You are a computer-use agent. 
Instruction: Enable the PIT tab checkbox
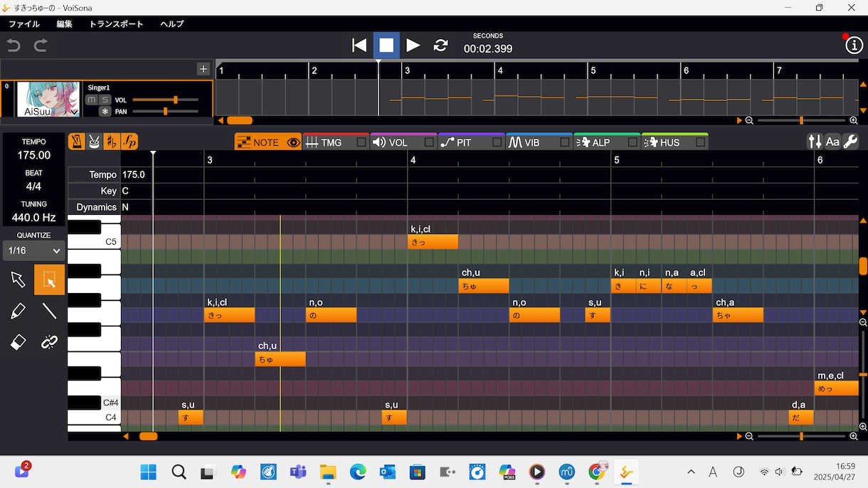(497, 142)
